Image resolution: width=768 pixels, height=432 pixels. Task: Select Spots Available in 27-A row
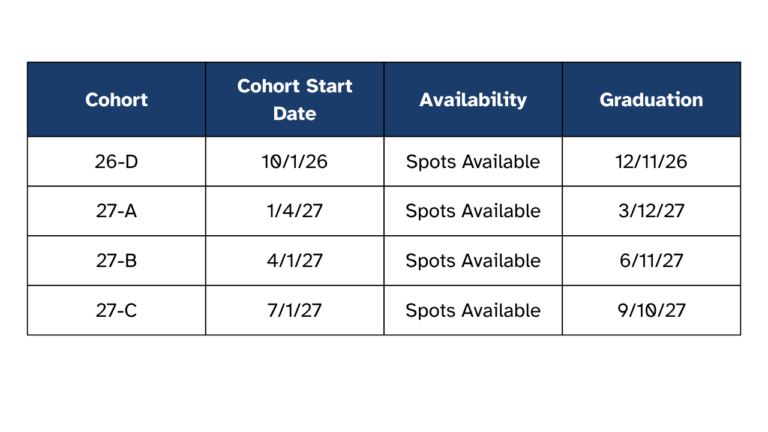[x=473, y=211]
